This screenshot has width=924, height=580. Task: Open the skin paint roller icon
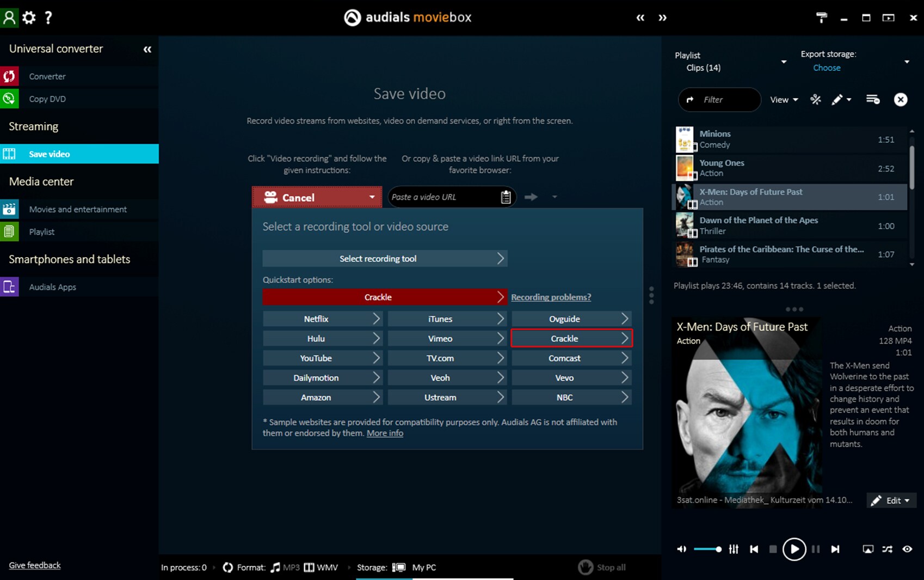pos(821,17)
